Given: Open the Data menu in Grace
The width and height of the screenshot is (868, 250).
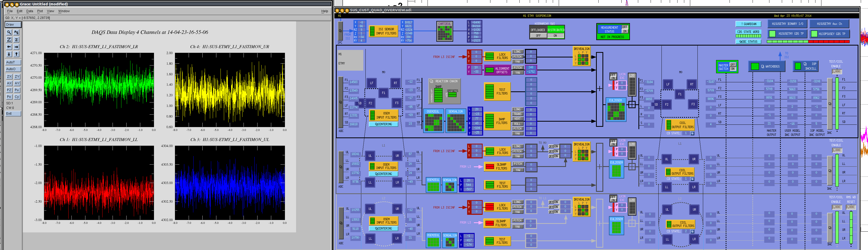Looking at the screenshot, I should (x=30, y=11).
